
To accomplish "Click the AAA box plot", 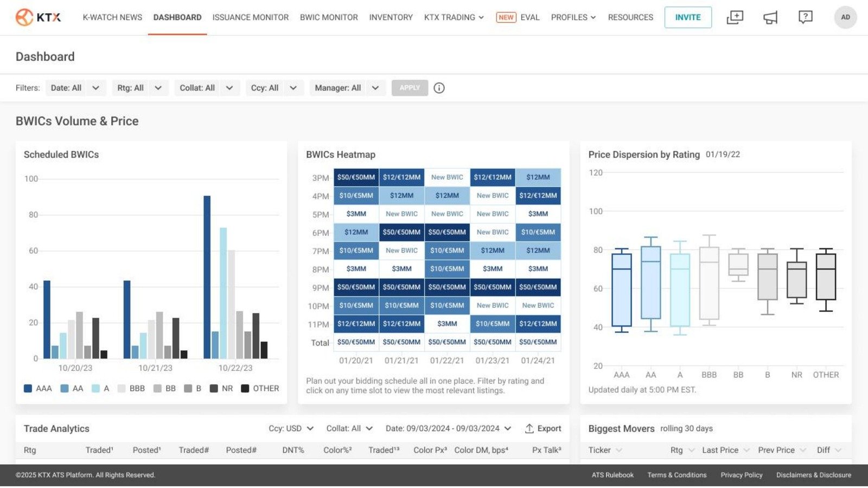I will (622, 290).
